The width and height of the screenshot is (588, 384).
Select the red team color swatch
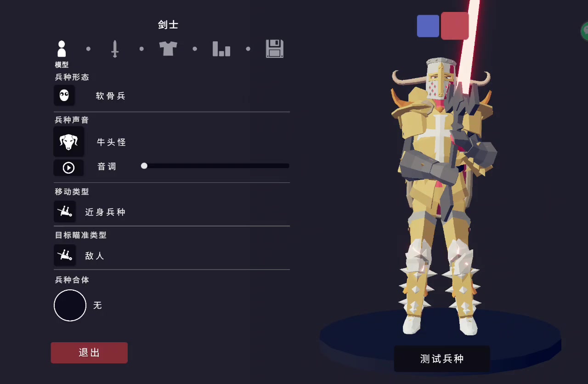455,26
